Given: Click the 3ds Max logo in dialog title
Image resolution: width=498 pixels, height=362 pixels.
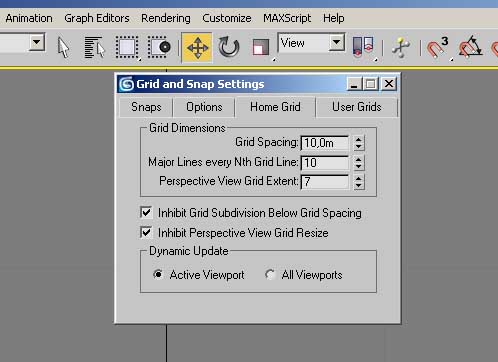Looking at the screenshot, I should pos(127,84).
